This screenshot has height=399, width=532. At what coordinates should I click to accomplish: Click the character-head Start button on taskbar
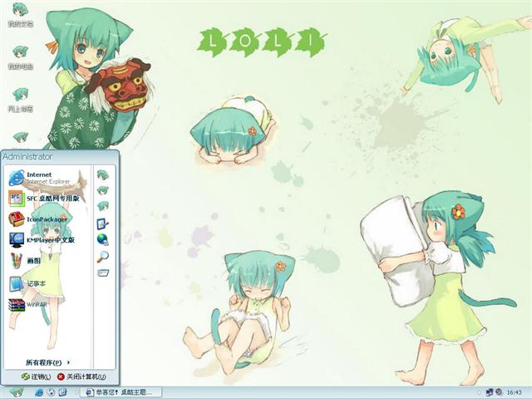pyautogui.click(x=16, y=392)
